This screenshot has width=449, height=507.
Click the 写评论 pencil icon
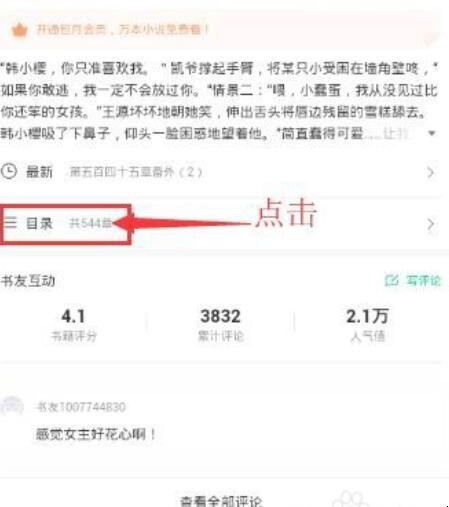pos(391,280)
